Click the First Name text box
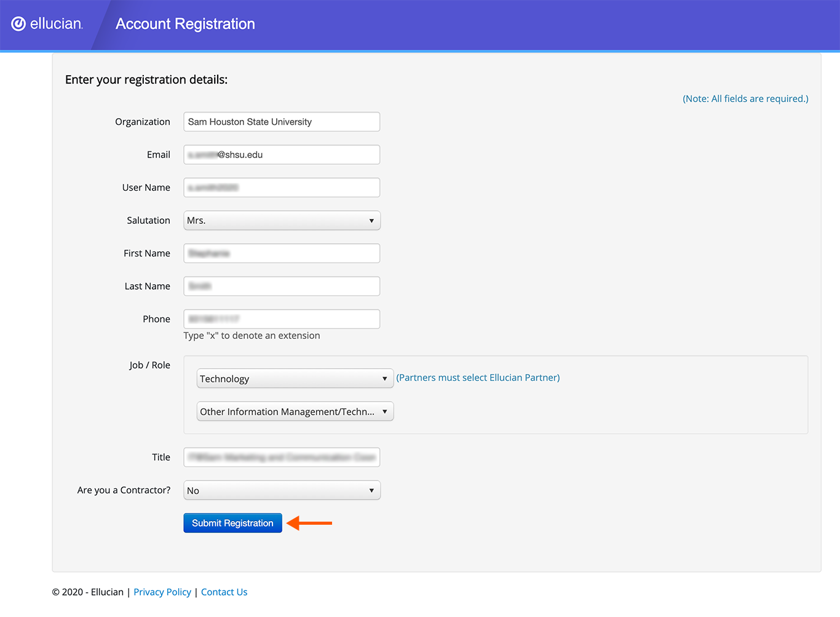The height and width of the screenshot is (617, 840). pos(281,253)
